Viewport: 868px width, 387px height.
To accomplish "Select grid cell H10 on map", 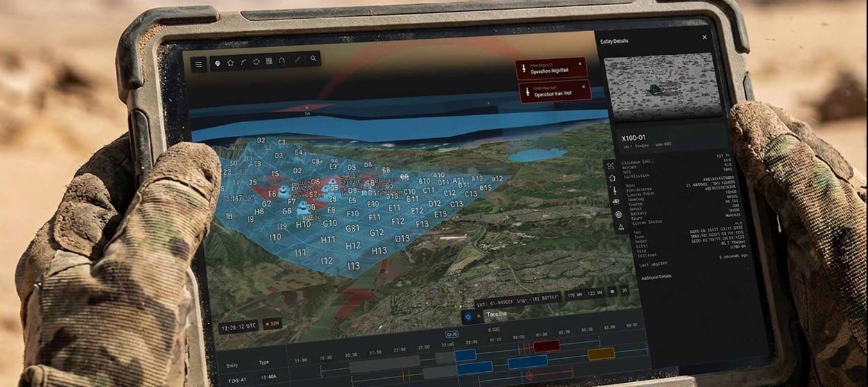I will click(x=303, y=225).
